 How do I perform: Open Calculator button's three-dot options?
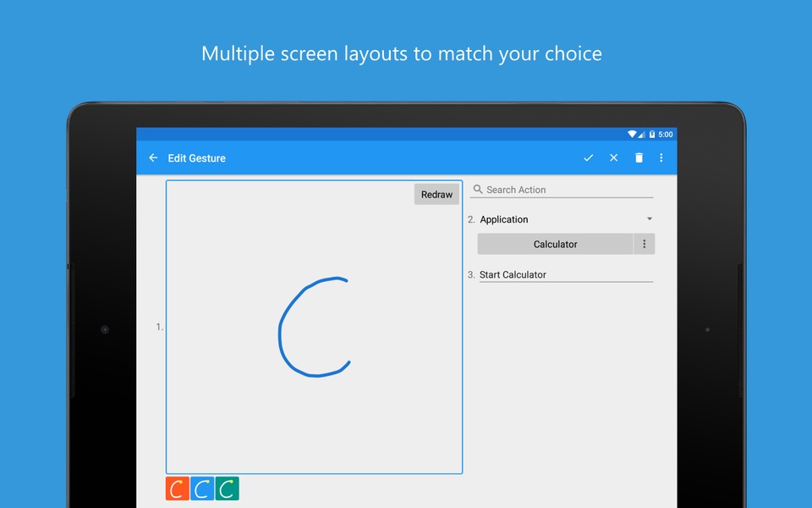click(x=645, y=244)
